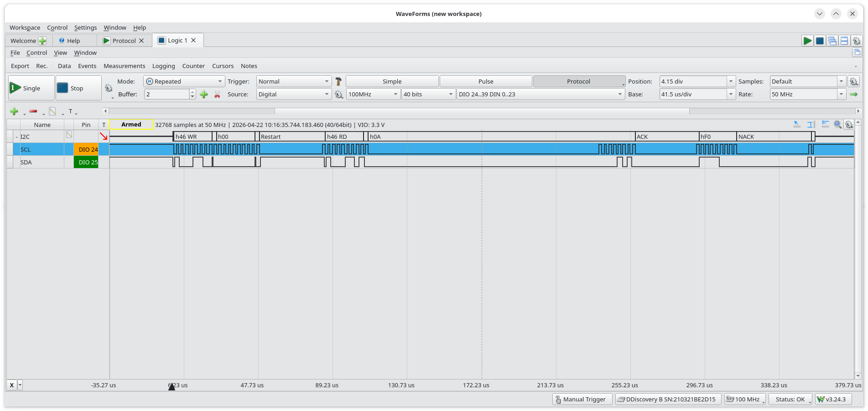Open the Mode dropdown showing Repeated

[x=184, y=81]
